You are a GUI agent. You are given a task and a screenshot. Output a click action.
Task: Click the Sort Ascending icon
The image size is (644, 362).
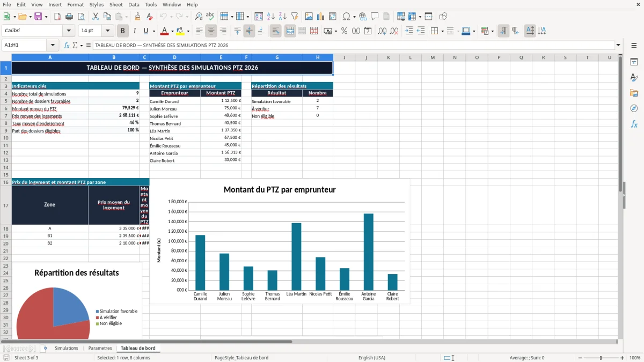pos(271,17)
